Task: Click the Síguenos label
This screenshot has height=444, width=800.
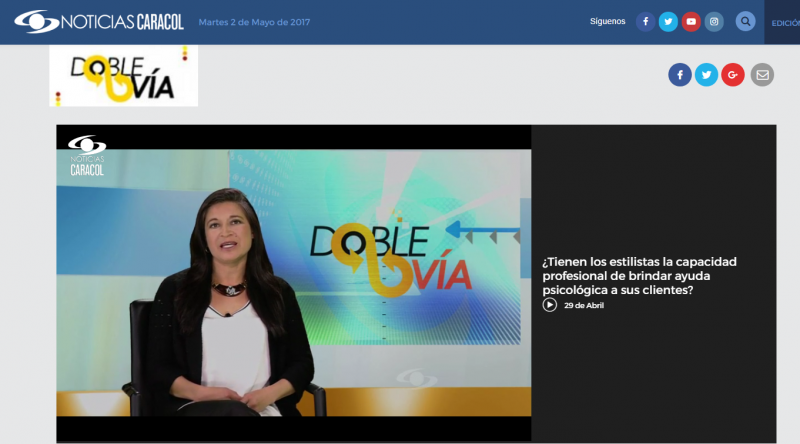Action: [x=607, y=21]
